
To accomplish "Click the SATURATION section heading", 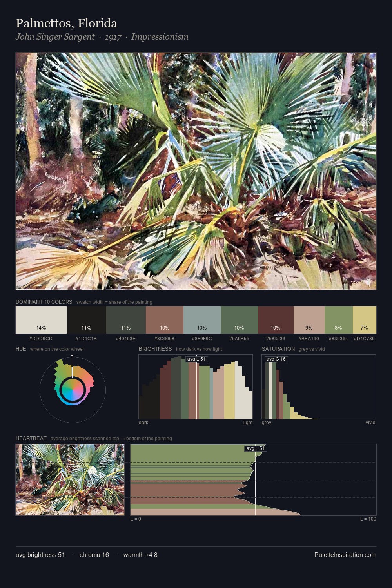I will click(278, 349).
